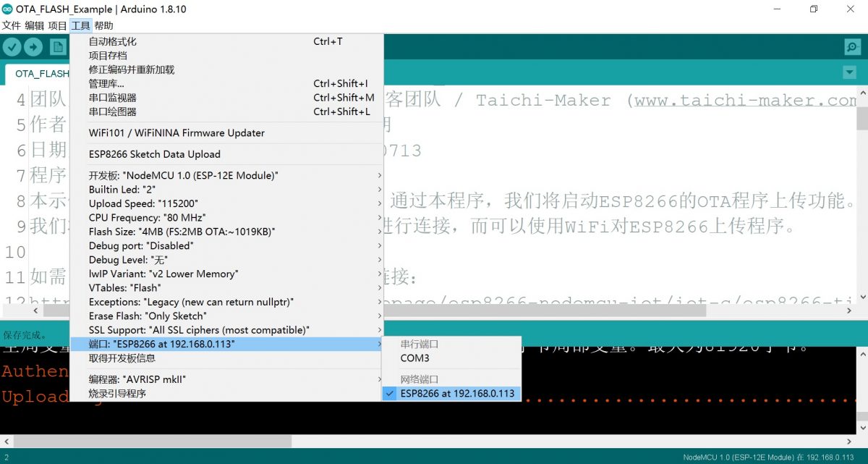Viewport: 868px width, 464px height.
Task: Create a new sketch with the document icon
Action: coord(57,46)
